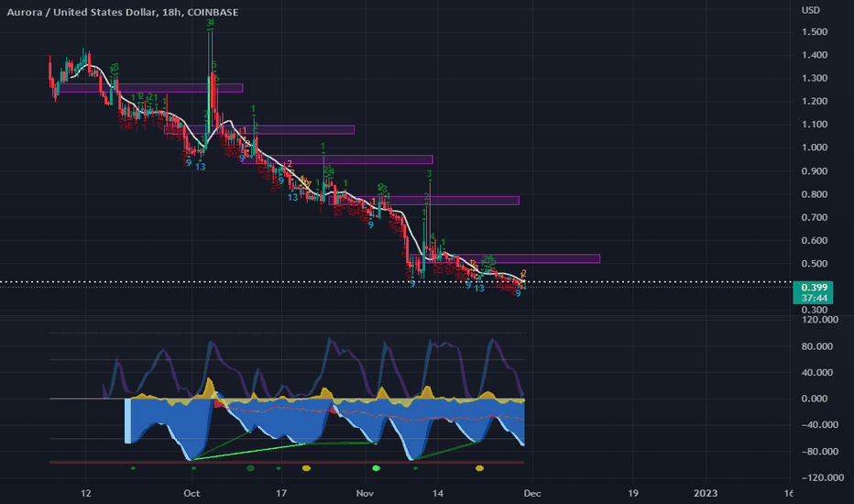
Task: Click the first small green dot under the oscillator
Action: (x=133, y=468)
